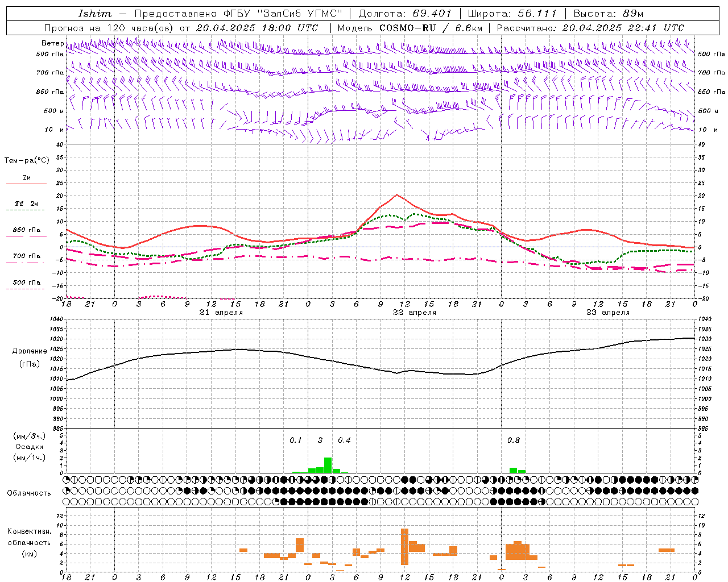728x582 pixels.
Task: Click the '500 гПа' temperature legend entry
Action: (27, 282)
